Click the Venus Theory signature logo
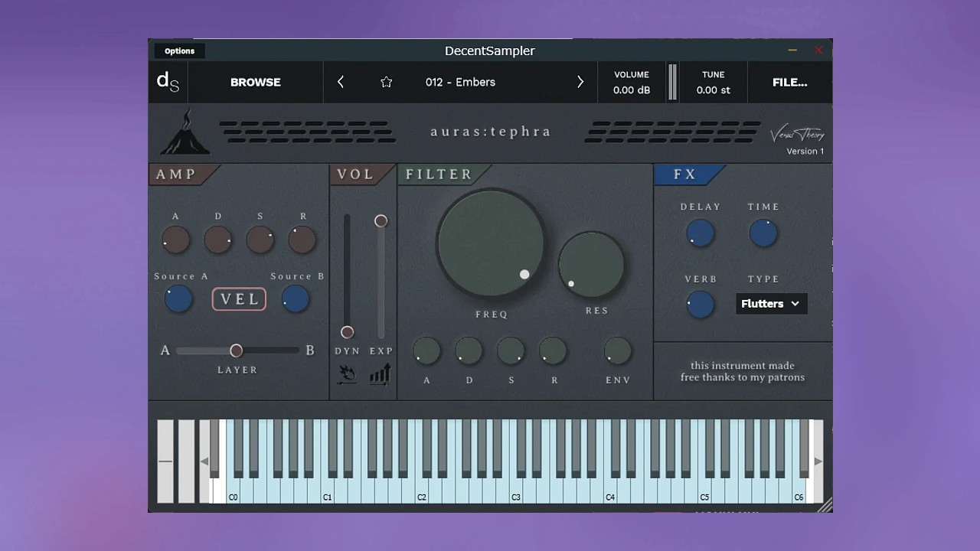This screenshot has width=980, height=551. pos(797,135)
